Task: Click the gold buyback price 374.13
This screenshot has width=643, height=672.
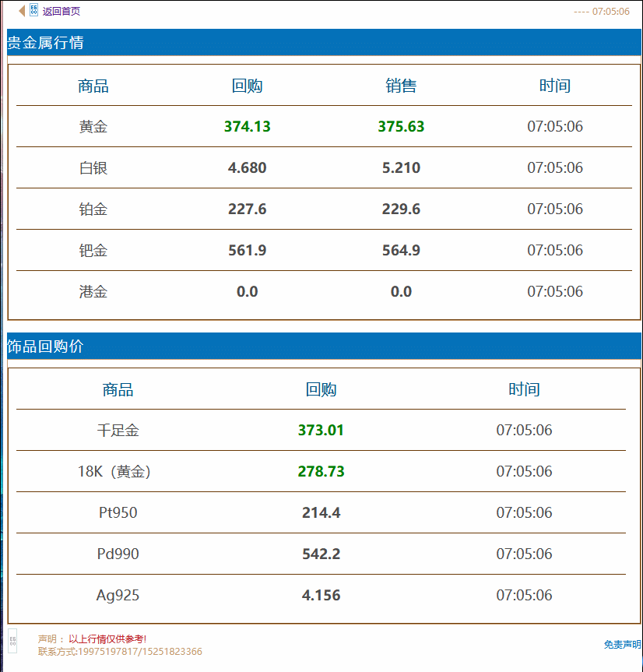Action: coord(247,127)
